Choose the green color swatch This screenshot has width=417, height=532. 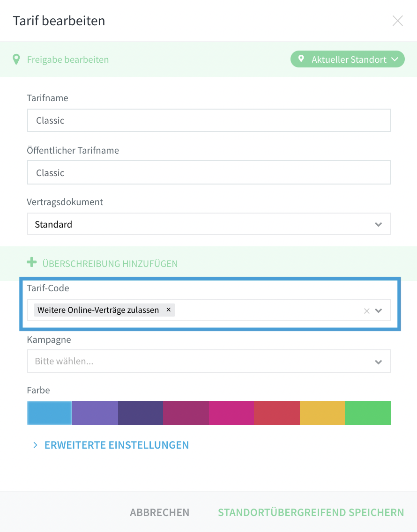point(368,413)
